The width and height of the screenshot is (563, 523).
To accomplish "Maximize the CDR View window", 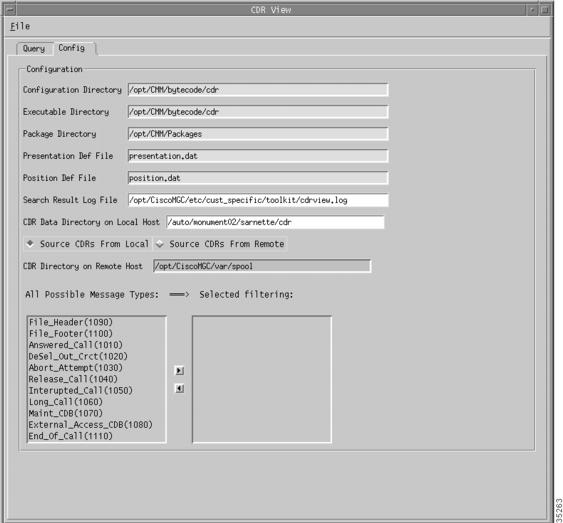I will (545, 10).
